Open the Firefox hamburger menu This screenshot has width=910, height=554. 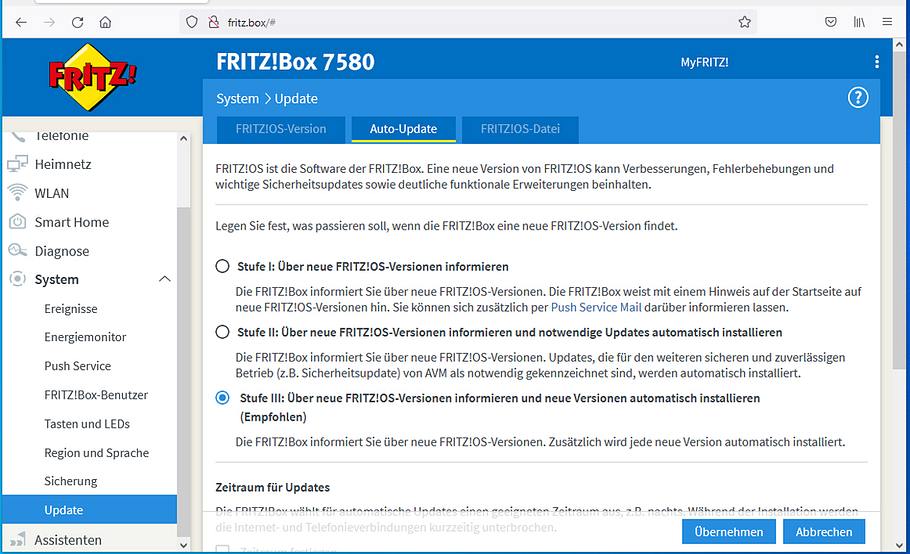[886, 22]
